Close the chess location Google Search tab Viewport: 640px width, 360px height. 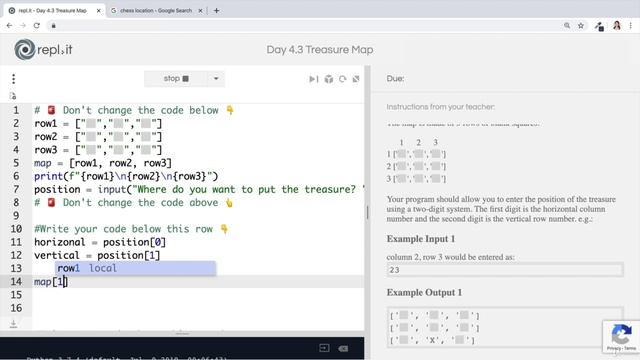tap(200, 11)
